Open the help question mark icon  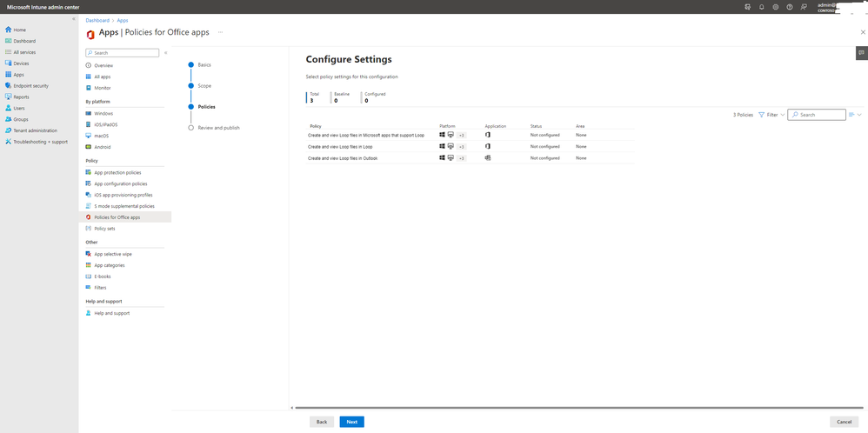(x=790, y=7)
